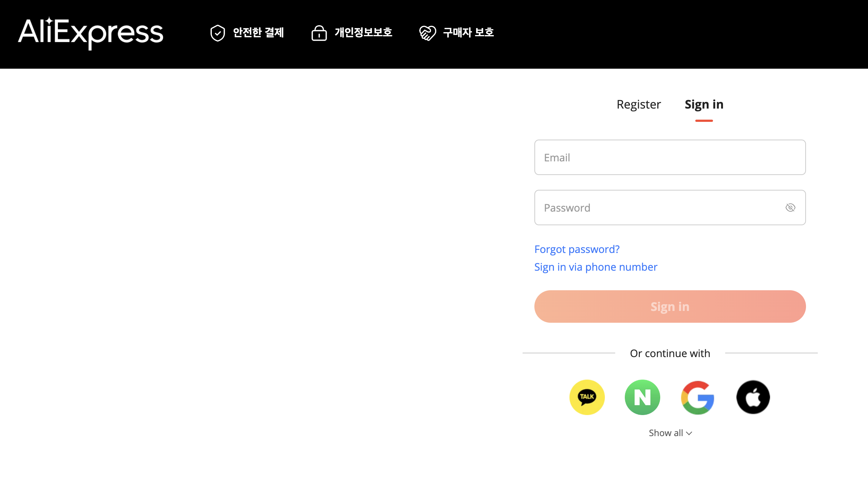This screenshot has height=483, width=868.
Task: Focus the Password input field
Action: (657, 208)
